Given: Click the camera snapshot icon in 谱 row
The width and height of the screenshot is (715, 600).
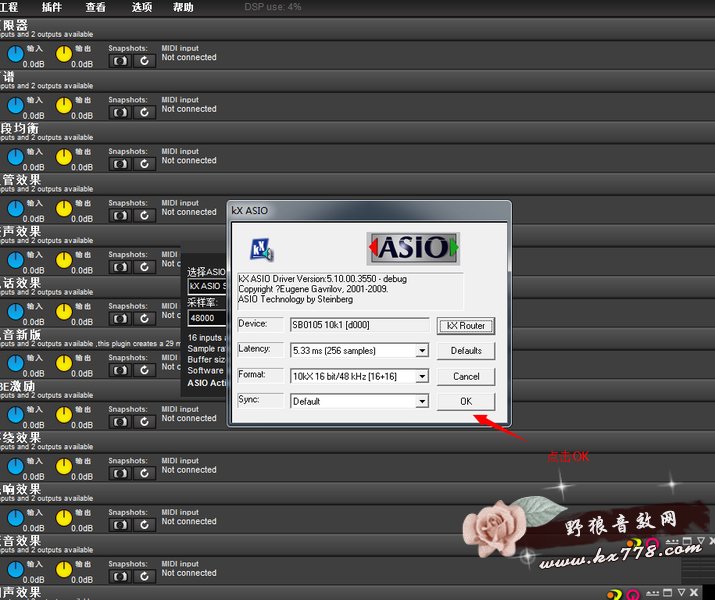Looking at the screenshot, I should 120,113.
